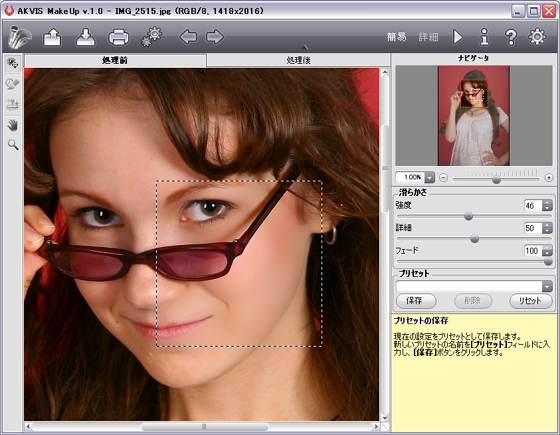Switch to the 処理後 tab

click(299, 60)
